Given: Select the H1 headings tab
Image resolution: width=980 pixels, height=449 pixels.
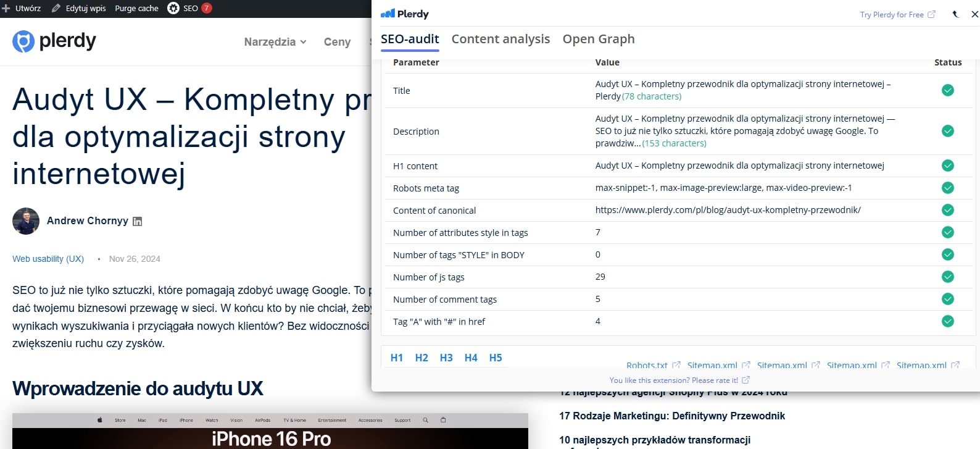Looking at the screenshot, I should 397,358.
